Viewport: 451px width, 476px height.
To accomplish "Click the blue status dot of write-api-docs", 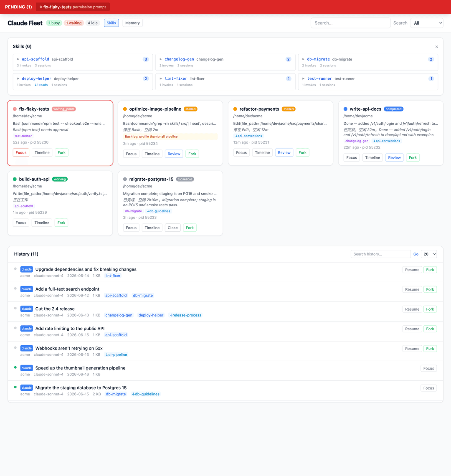I will (346, 109).
